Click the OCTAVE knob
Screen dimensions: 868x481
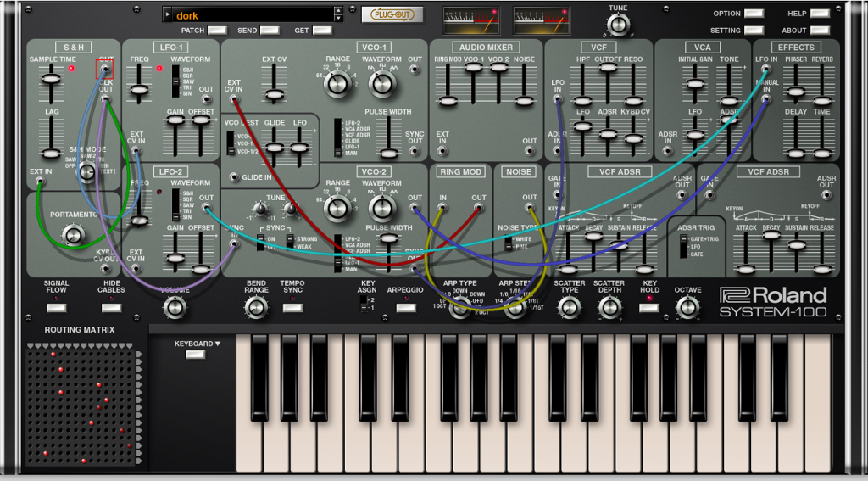[687, 308]
